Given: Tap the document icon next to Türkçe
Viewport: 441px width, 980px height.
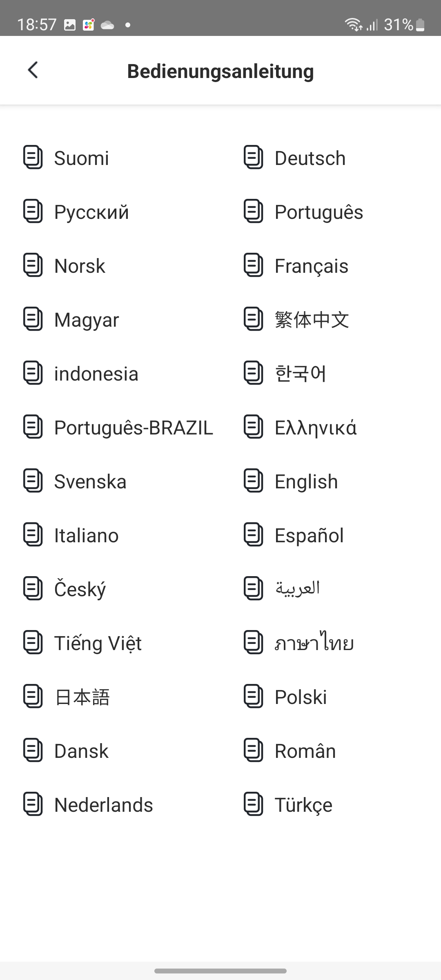Looking at the screenshot, I should [x=254, y=804].
